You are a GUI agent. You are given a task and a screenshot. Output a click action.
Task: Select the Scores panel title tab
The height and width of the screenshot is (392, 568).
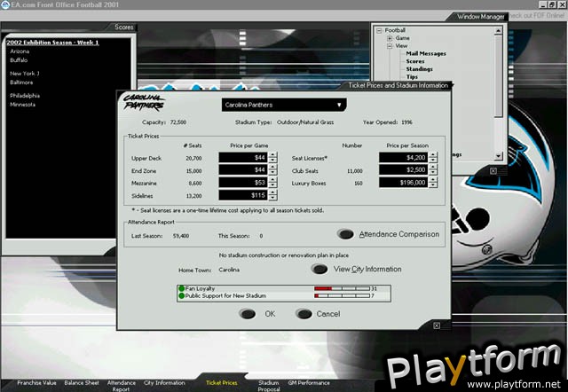(123, 27)
